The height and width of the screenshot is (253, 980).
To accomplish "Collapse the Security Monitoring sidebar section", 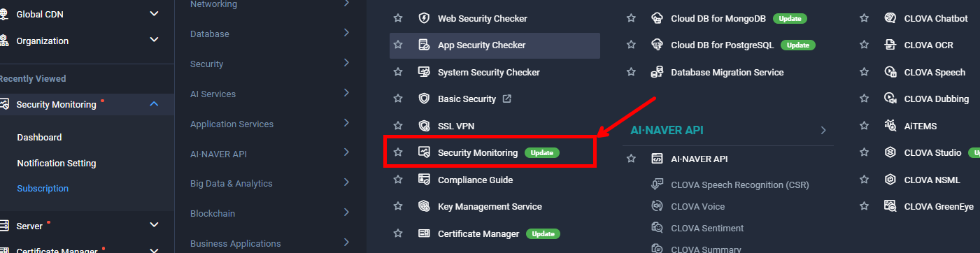I will [155, 104].
